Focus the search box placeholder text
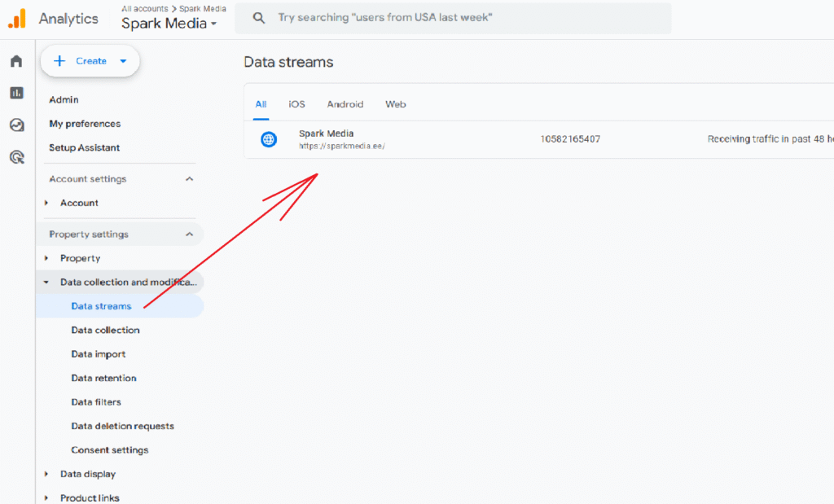Viewport: 834px width, 504px height. (385, 18)
